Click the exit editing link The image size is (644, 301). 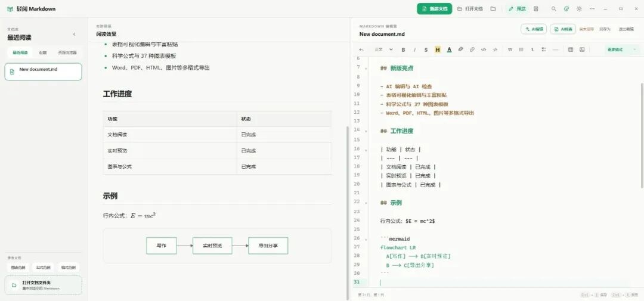pyautogui.click(x=626, y=29)
